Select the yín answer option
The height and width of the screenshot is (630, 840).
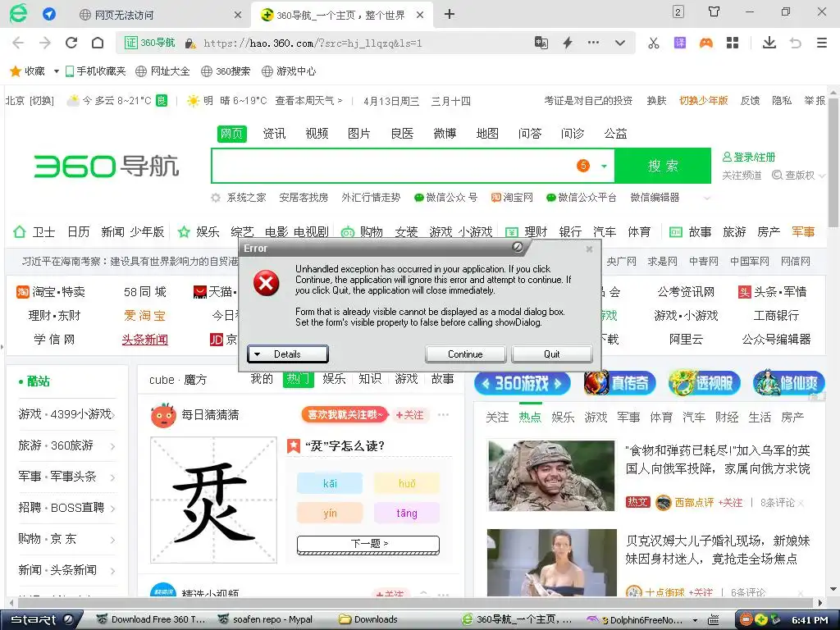pyautogui.click(x=330, y=514)
